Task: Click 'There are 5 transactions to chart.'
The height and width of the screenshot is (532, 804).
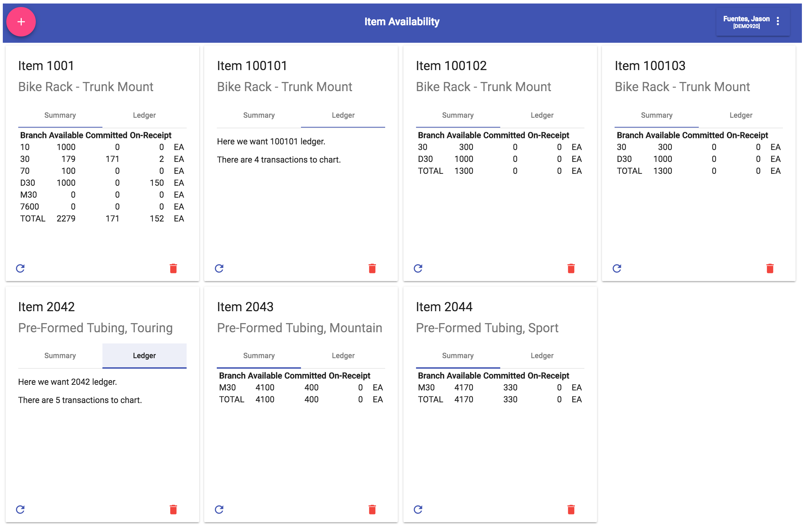Action: pyautogui.click(x=80, y=400)
